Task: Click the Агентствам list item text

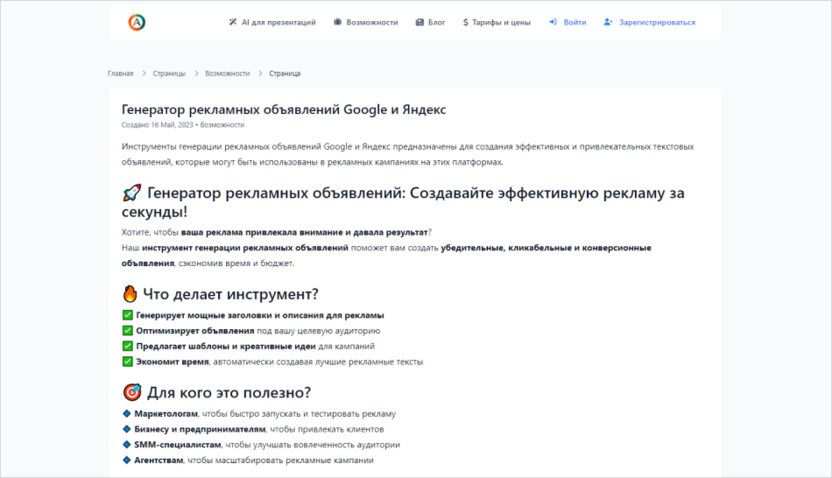Action: point(254,460)
